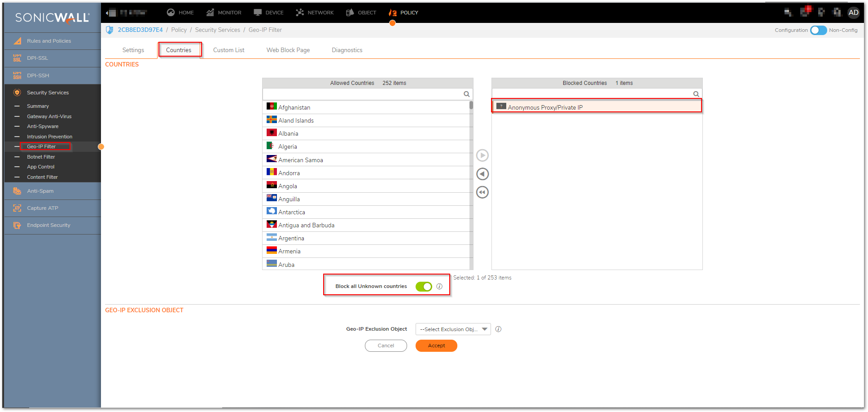Viewport: 868px width, 412px height.
Task: Expand Rules and Policies in sidebar
Action: 53,41
